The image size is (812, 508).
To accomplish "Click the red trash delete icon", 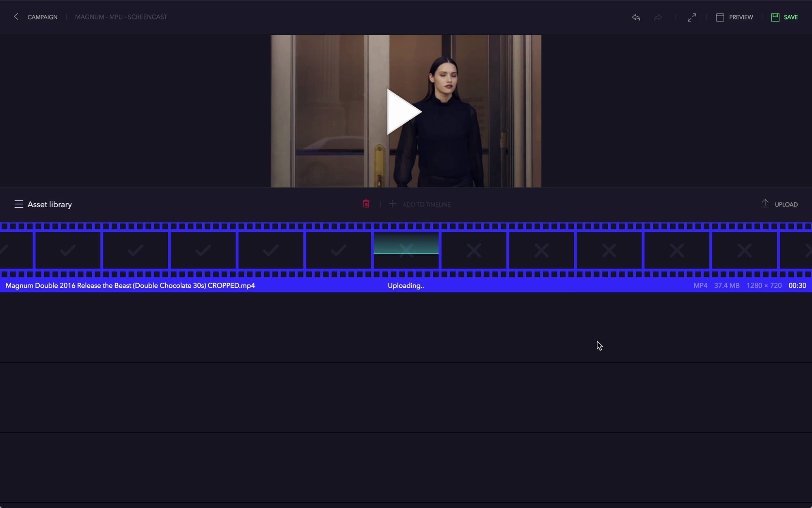I will pyautogui.click(x=366, y=204).
